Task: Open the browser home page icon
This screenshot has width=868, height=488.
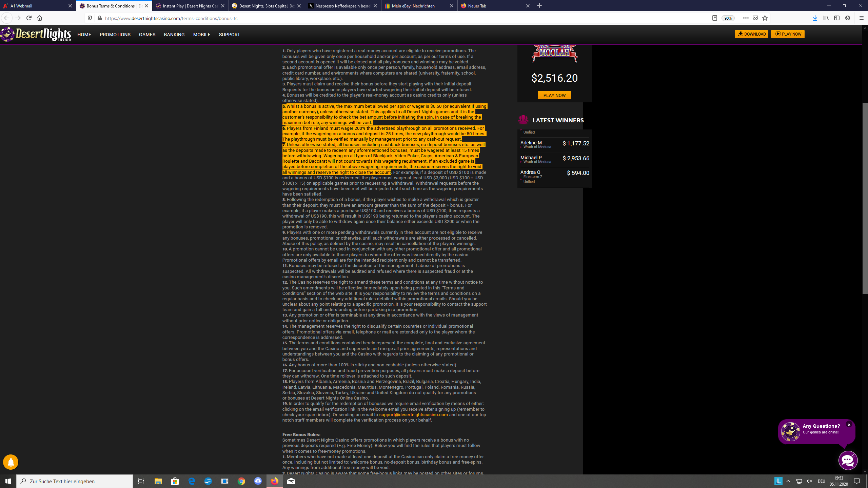Action: [40, 18]
